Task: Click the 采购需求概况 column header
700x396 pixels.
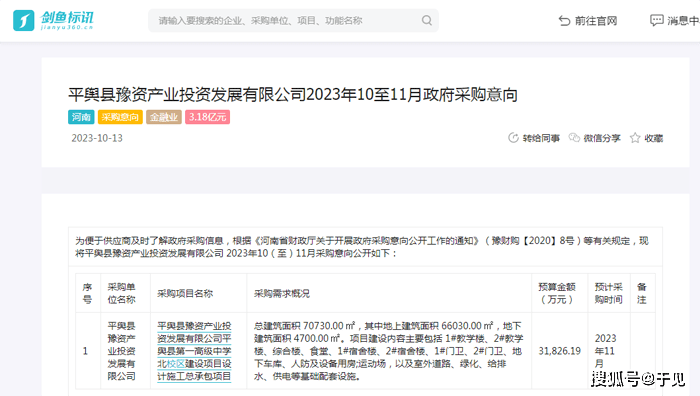Action: pyautogui.click(x=282, y=293)
